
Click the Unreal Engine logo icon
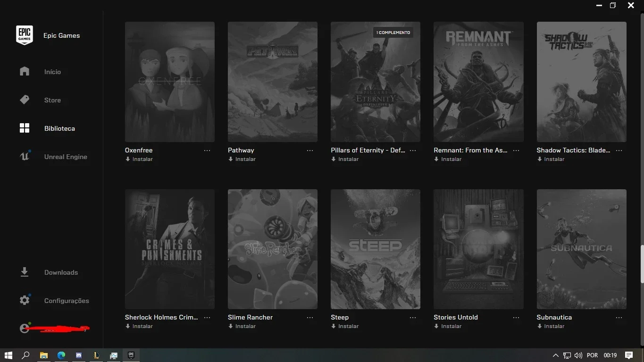25,156
